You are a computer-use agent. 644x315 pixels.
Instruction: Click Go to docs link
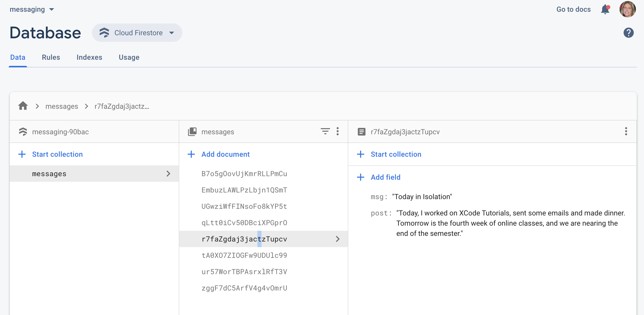click(x=573, y=9)
